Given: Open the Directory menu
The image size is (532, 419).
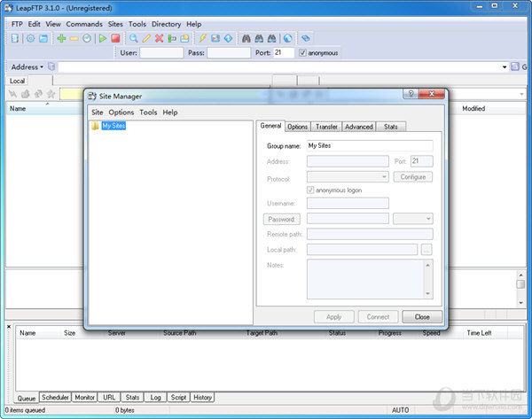Looking at the screenshot, I should [x=167, y=24].
